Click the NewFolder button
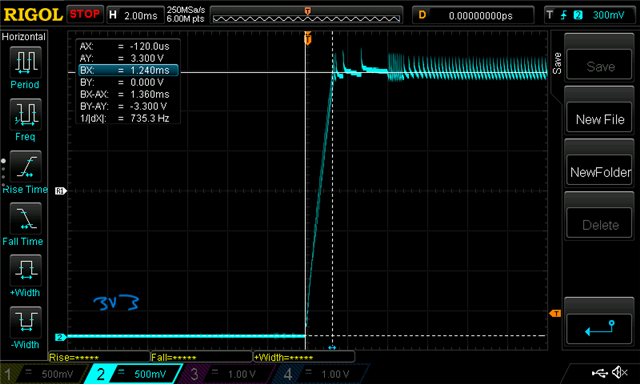 pos(599,172)
